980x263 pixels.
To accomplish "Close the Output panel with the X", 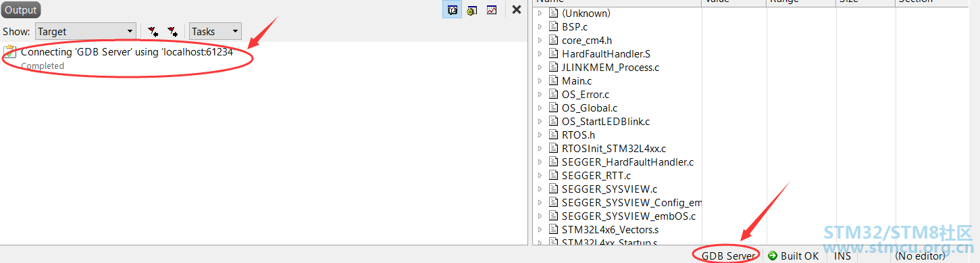I will (x=516, y=9).
